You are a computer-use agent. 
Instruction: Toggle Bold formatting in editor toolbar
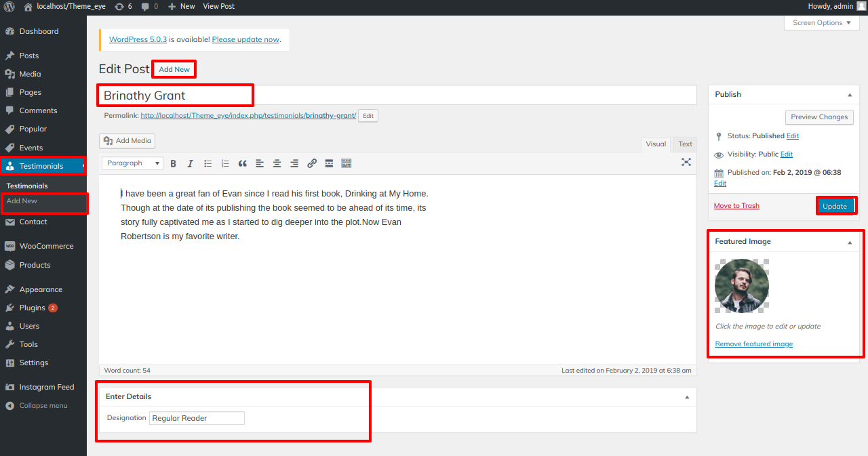coord(173,163)
